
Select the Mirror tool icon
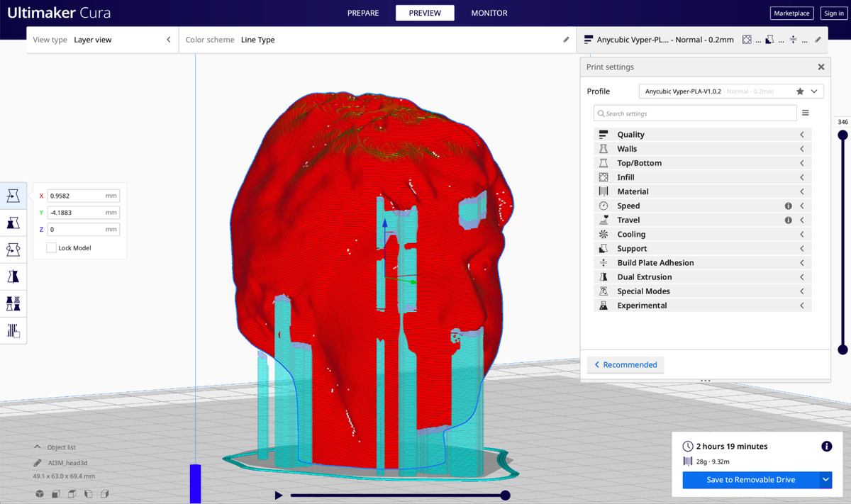click(x=13, y=276)
